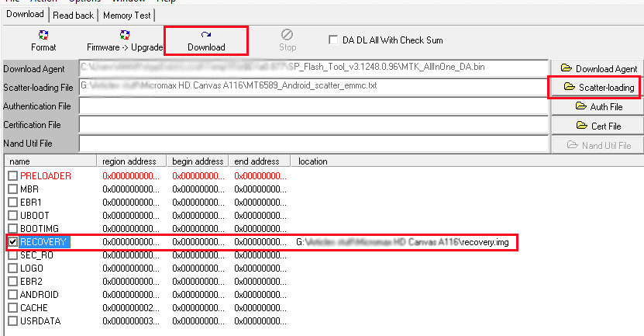
Task: Select the highlighted RECOVERY row name
Action: (x=43, y=242)
